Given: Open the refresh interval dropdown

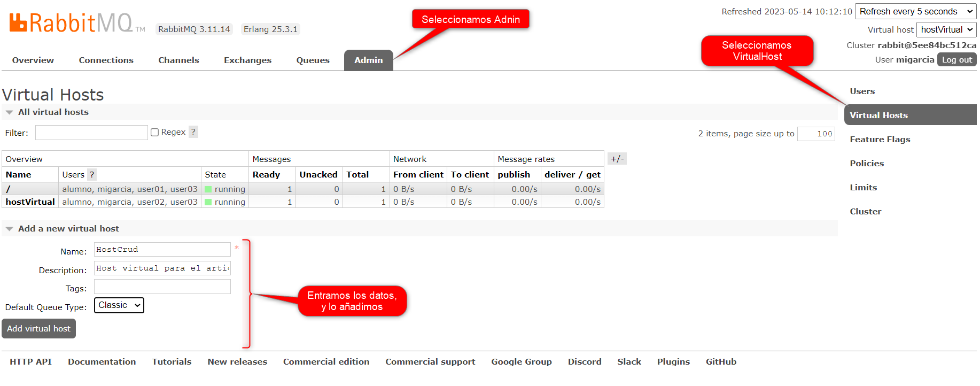Looking at the screenshot, I should point(915,11).
